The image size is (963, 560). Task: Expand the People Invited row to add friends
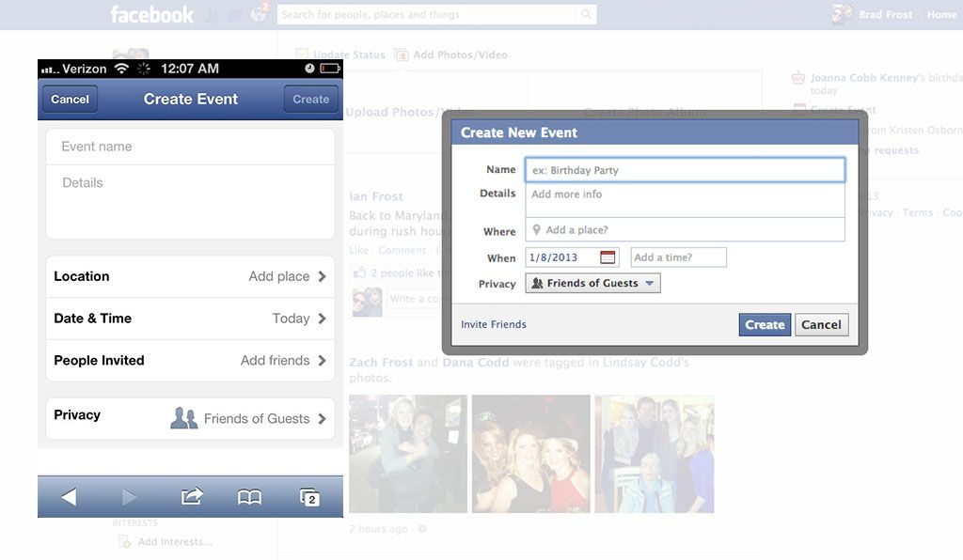point(190,361)
